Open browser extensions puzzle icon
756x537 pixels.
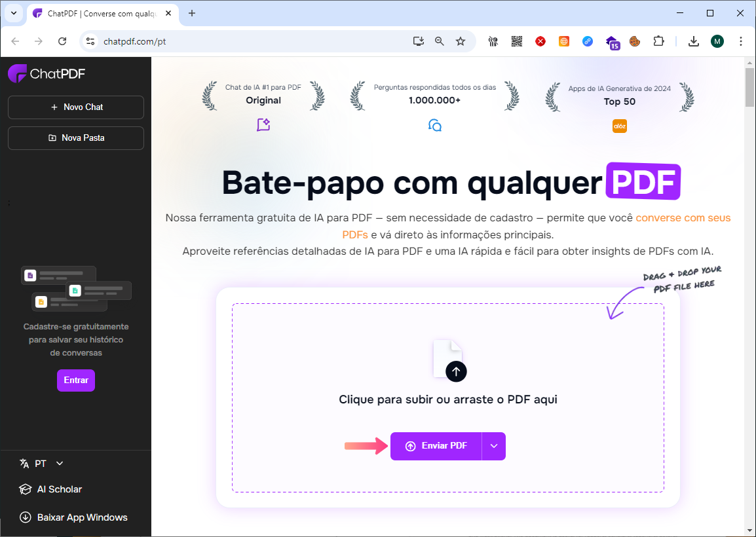658,41
